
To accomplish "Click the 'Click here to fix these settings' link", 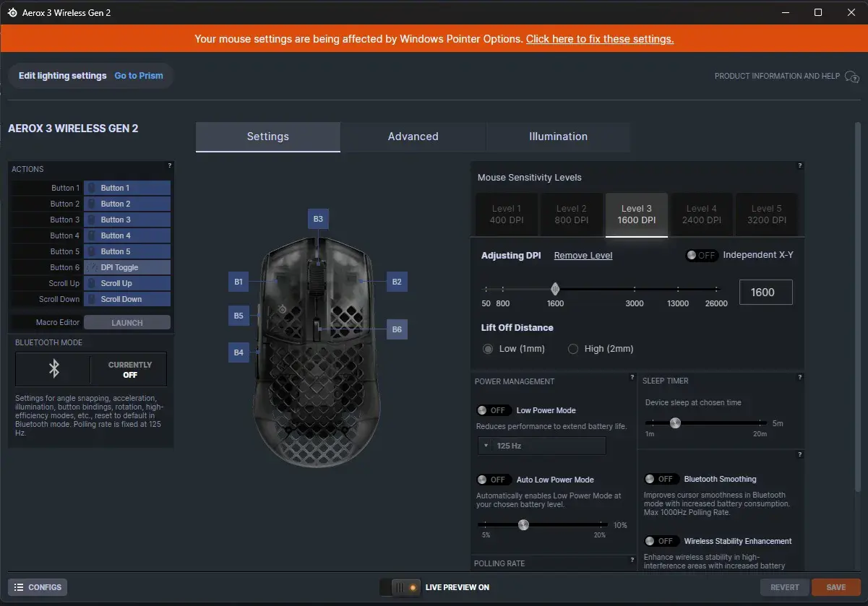I will (x=600, y=39).
